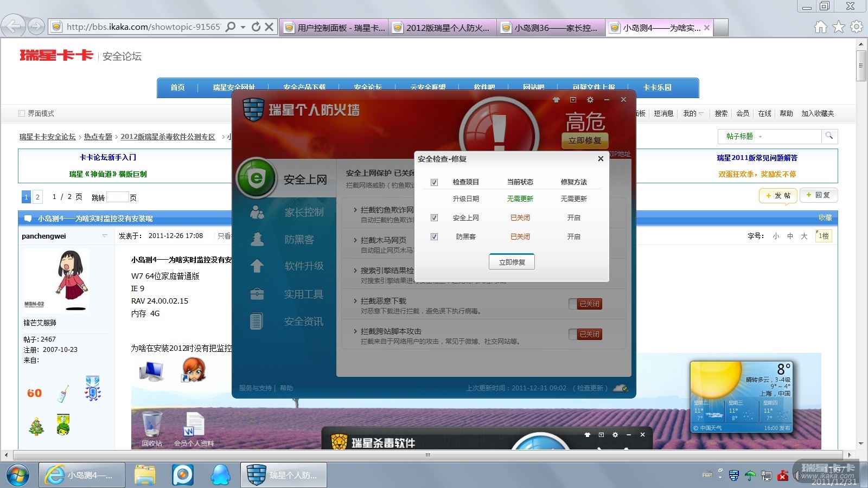Open panchengwei user dropdown arrow
Screen dimensions: 868x488
pos(105,236)
